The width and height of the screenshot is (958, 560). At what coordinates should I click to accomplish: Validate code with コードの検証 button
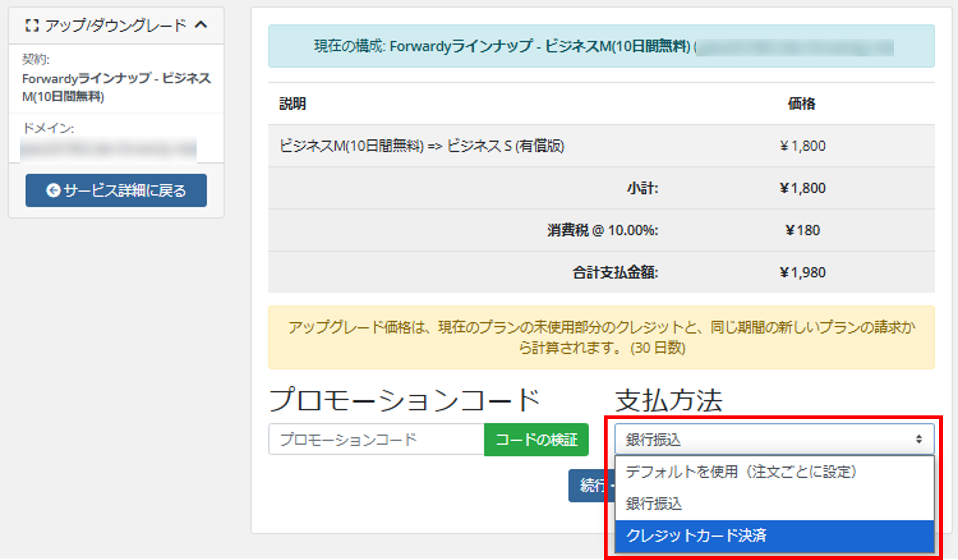coord(536,440)
